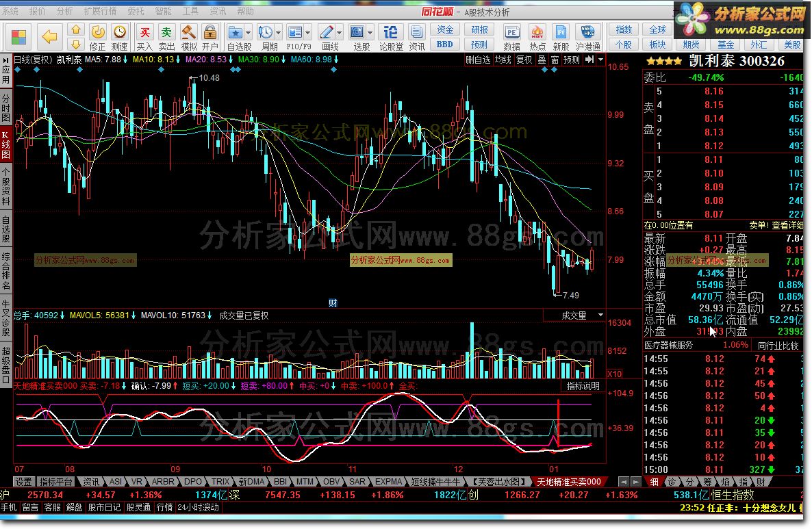
Task: Click the 周期 period clock icon
Action: [x=265, y=33]
